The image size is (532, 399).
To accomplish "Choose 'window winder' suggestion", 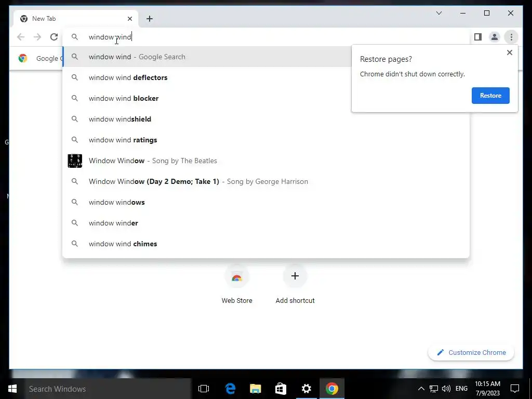I will tap(266, 223).
